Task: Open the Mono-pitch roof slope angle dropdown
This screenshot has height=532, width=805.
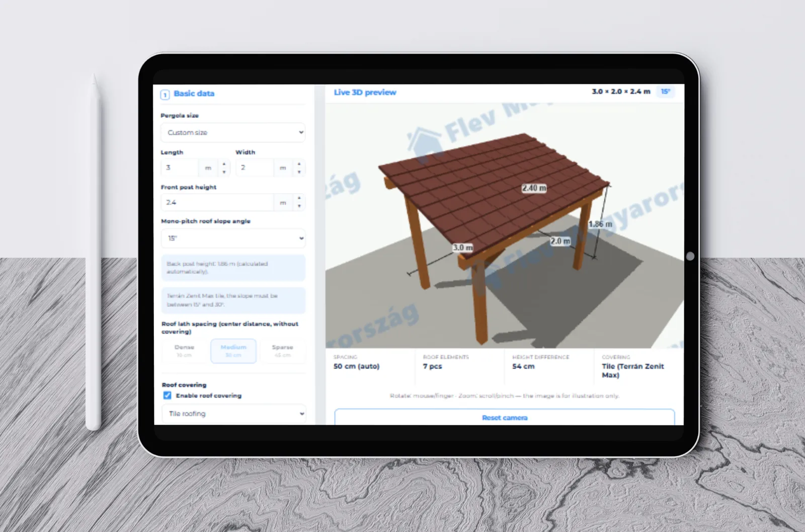Action: (x=233, y=238)
